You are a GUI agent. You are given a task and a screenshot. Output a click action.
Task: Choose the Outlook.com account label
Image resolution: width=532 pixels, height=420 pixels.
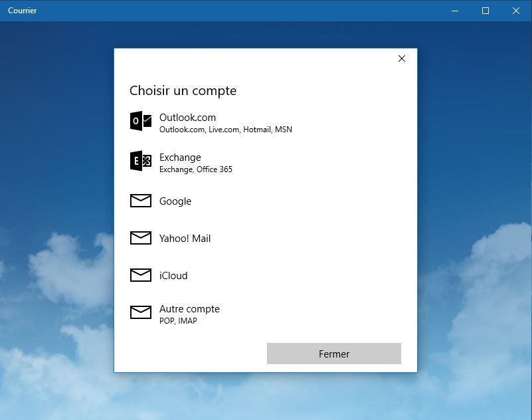(x=187, y=118)
